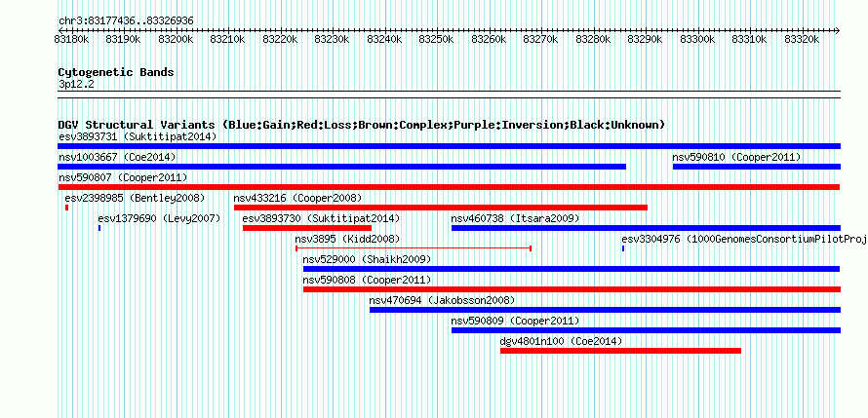Select the 3p12.2 cytogenetic band label
The width and height of the screenshot is (868, 418).
(x=76, y=84)
